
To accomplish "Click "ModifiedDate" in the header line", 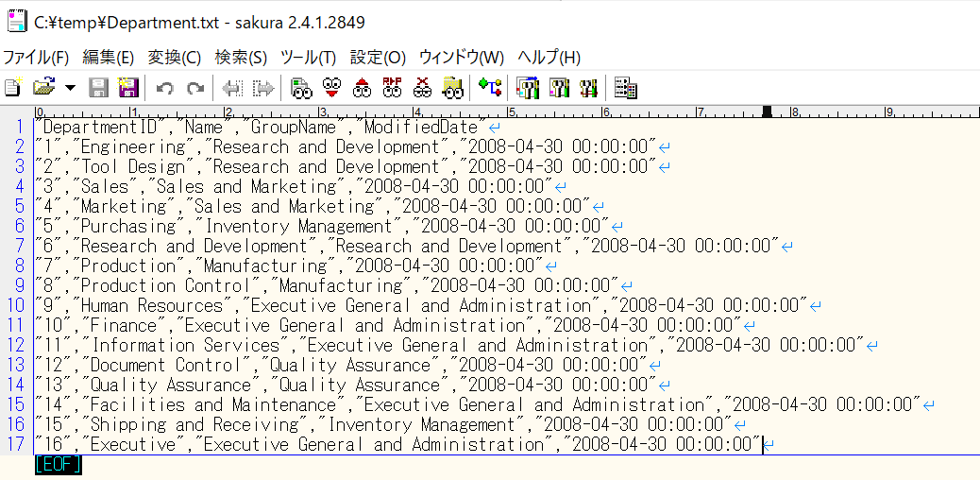I will click(419, 128).
